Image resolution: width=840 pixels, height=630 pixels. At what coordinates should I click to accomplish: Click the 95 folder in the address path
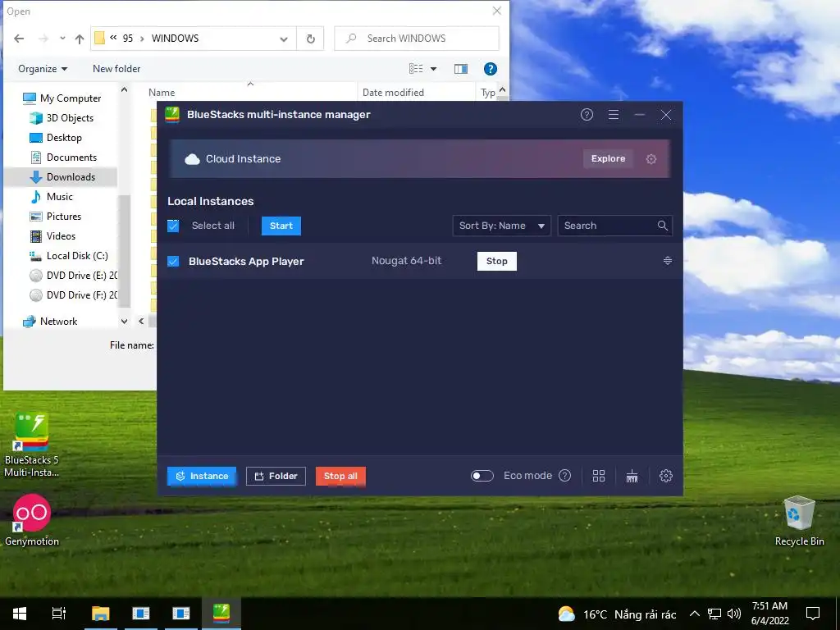coord(127,39)
